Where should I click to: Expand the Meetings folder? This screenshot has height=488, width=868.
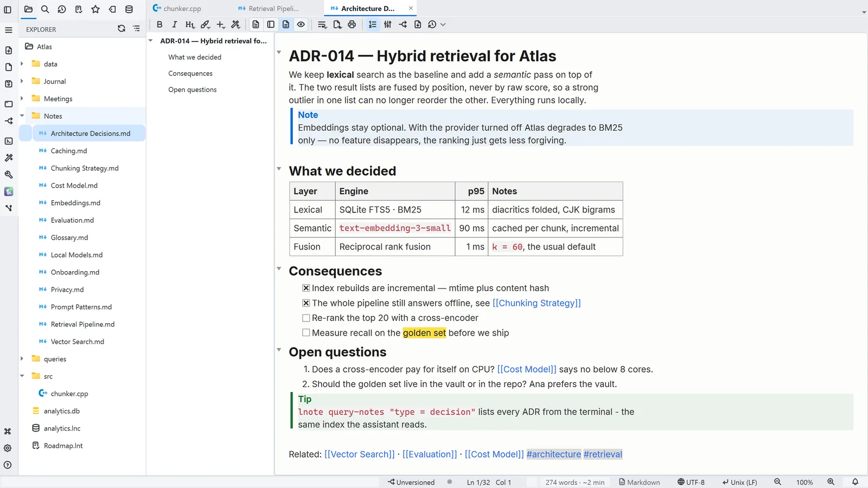pos(22,99)
